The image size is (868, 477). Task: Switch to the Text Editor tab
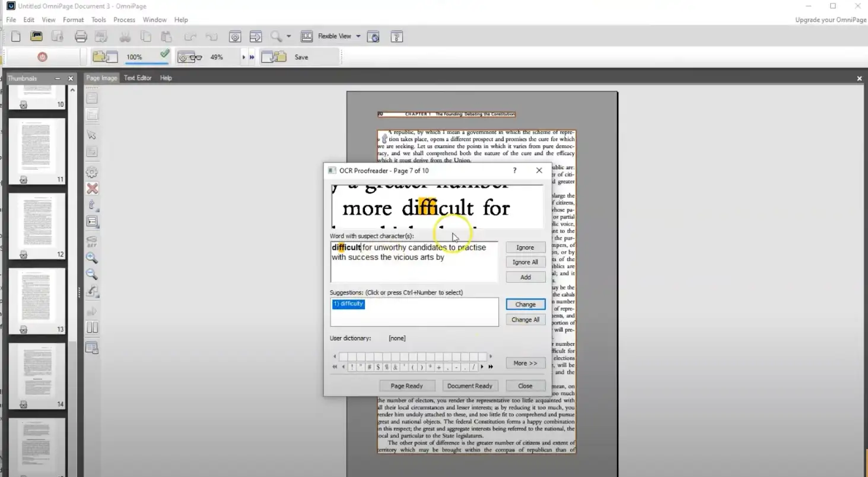(x=138, y=78)
